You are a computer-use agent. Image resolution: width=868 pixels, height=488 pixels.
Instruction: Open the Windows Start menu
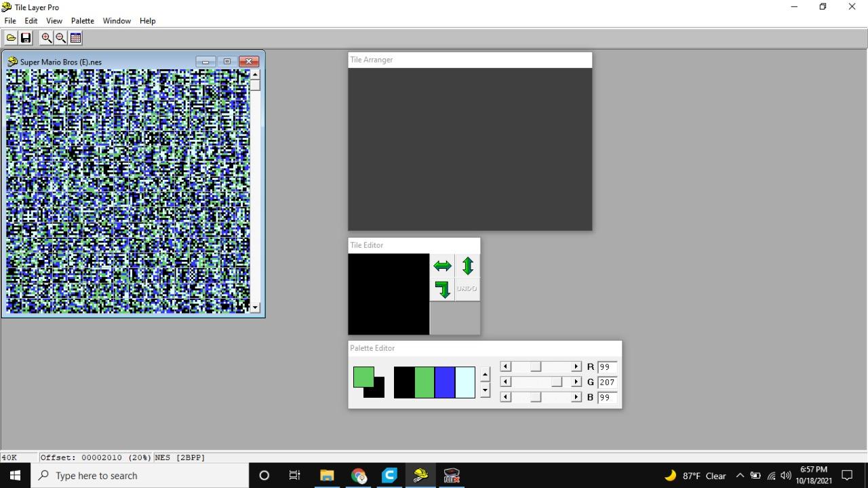[15, 475]
